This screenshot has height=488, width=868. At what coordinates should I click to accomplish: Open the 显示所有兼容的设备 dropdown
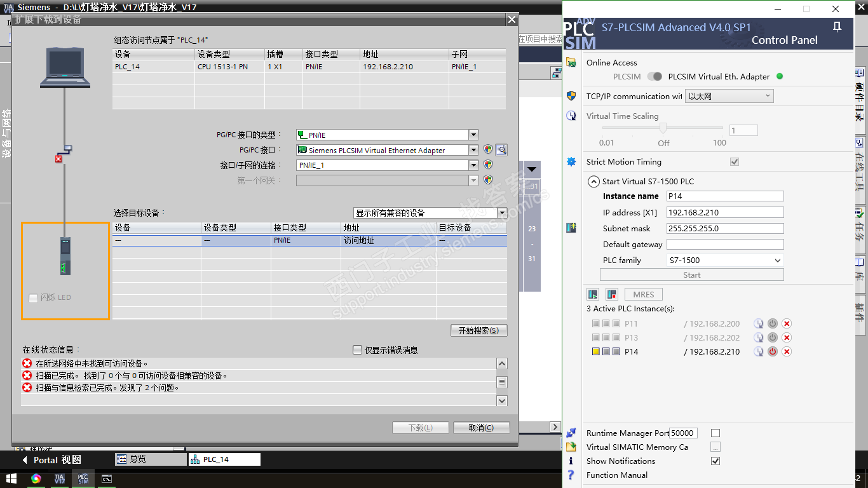pyautogui.click(x=502, y=212)
